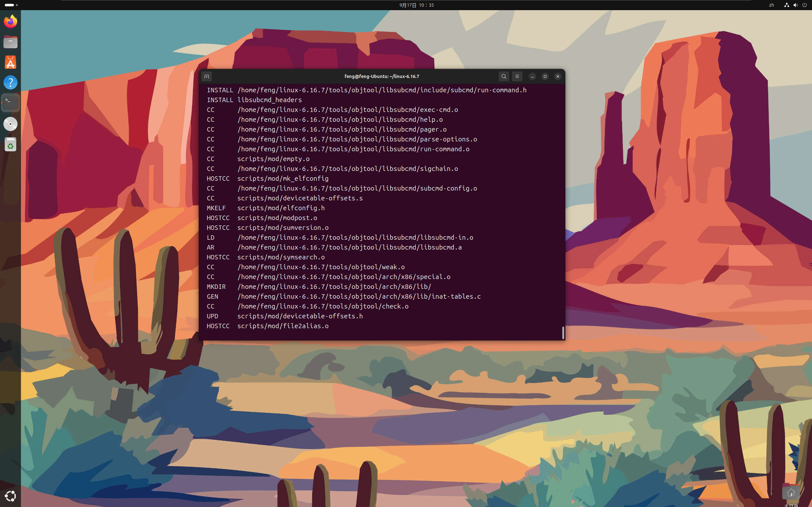Close the terminal window
The height and width of the screenshot is (507, 812).
558,76
